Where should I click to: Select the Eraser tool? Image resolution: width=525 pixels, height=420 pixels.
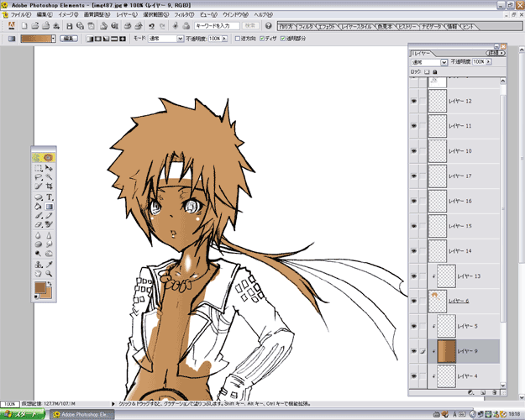tap(39, 224)
